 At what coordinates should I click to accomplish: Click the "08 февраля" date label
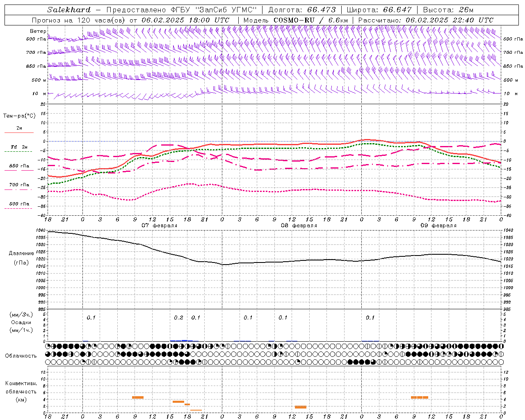(299, 226)
